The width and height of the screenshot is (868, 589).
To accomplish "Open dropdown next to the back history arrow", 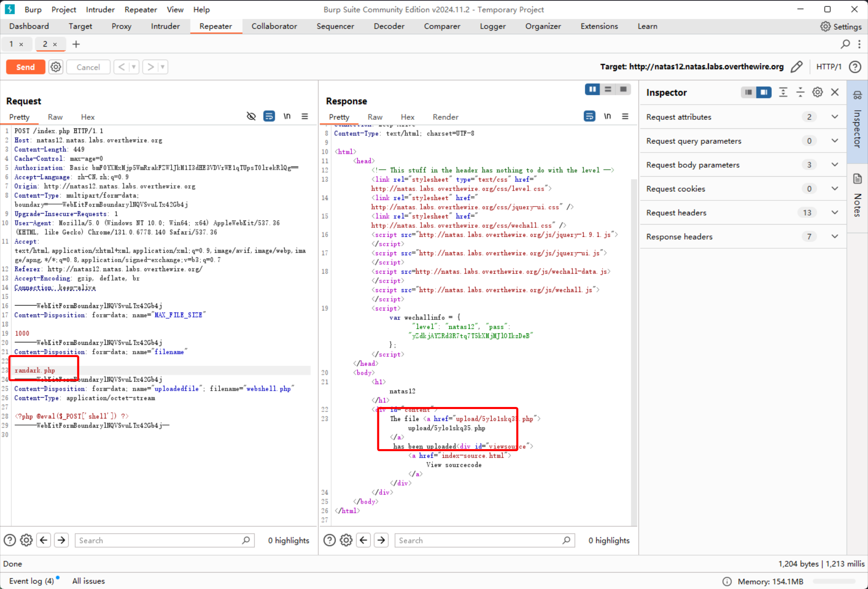I will 134,67.
